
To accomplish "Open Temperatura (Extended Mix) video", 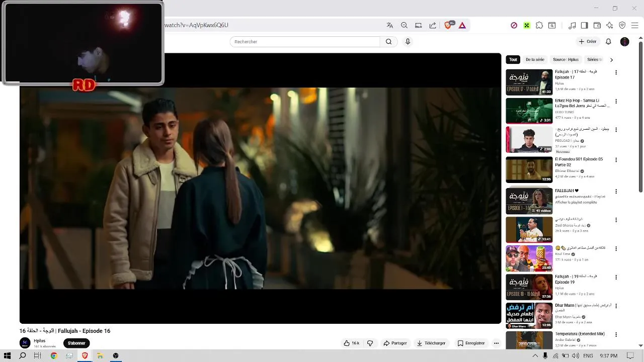I will pos(529,340).
